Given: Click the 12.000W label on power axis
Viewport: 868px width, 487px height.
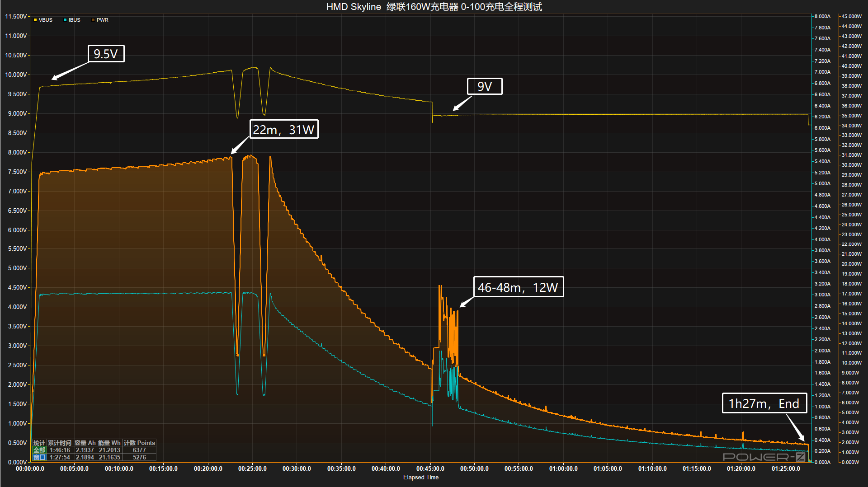Looking at the screenshot, I should coord(851,343).
